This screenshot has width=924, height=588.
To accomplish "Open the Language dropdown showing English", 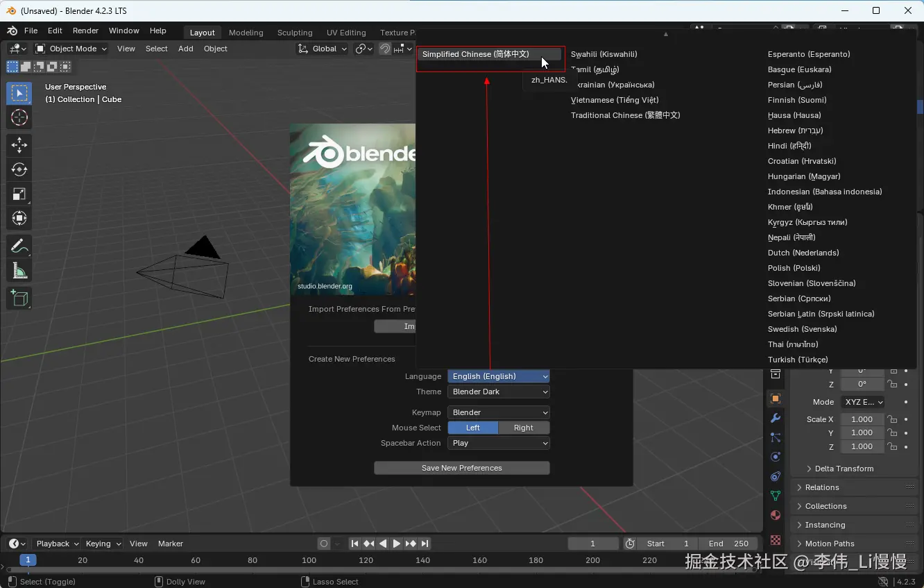I will coord(499,376).
